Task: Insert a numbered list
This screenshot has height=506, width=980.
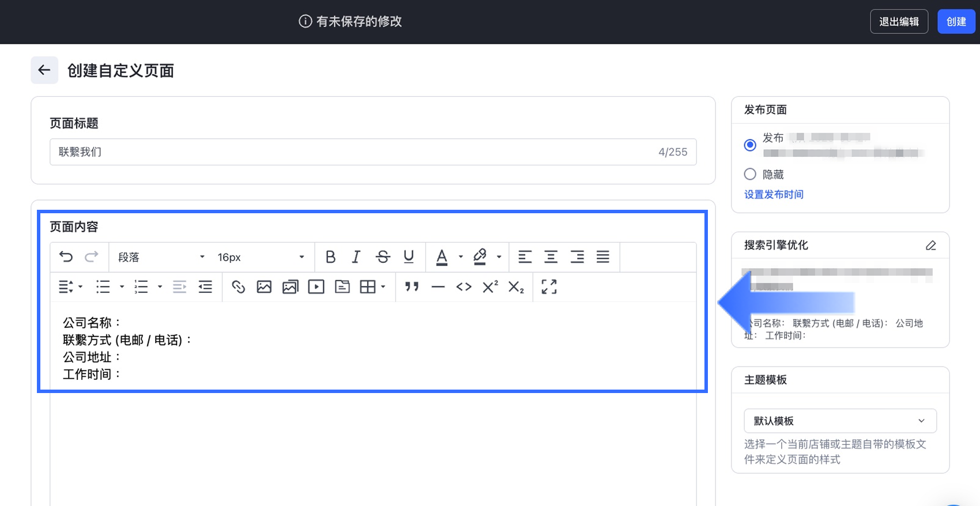Action: (141, 286)
